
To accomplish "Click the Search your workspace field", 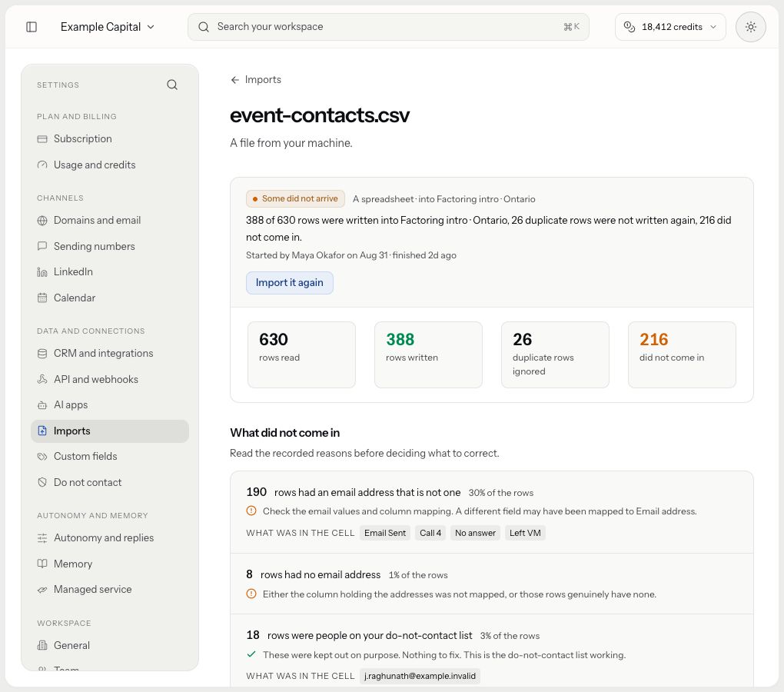I will [x=388, y=27].
